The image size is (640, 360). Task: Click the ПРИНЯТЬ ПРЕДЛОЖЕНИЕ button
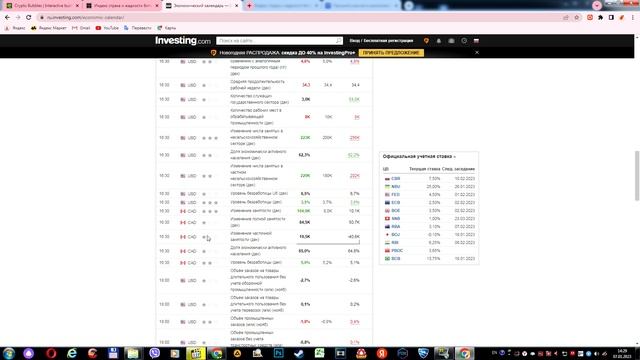click(391, 53)
